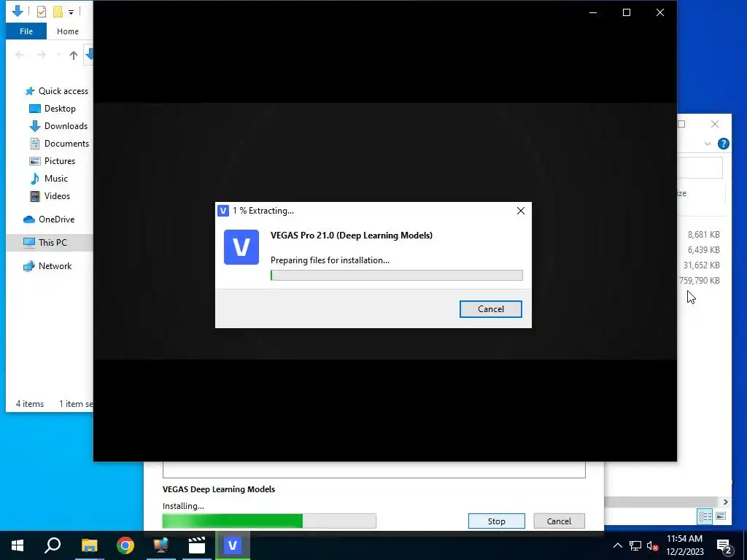Click the 31,652 KB file size entry

pos(701,265)
